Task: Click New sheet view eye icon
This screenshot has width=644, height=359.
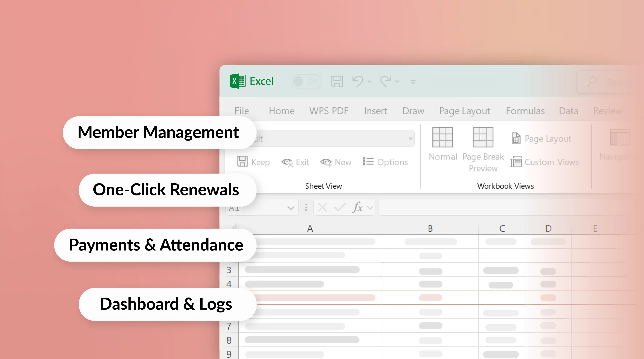Action: tap(326, 162)
